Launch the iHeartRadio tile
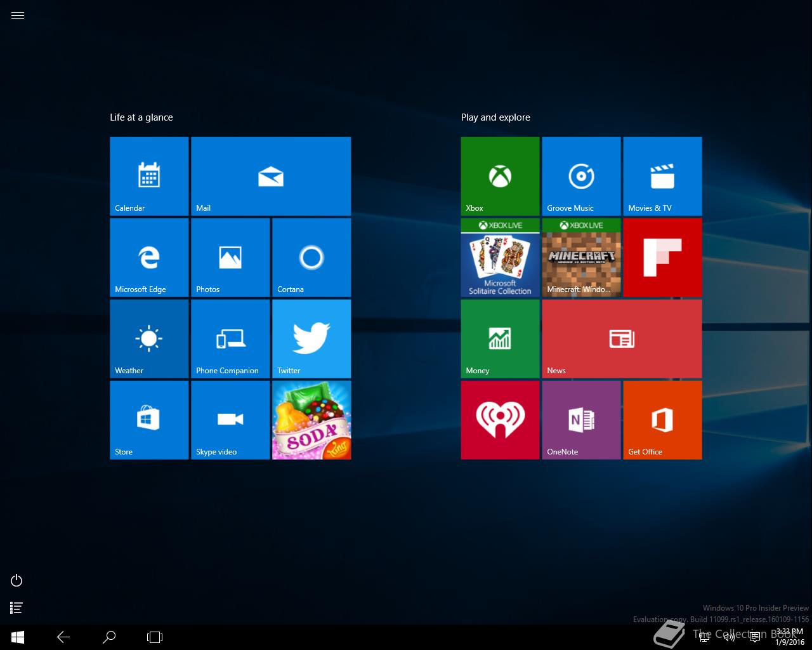 501,420
